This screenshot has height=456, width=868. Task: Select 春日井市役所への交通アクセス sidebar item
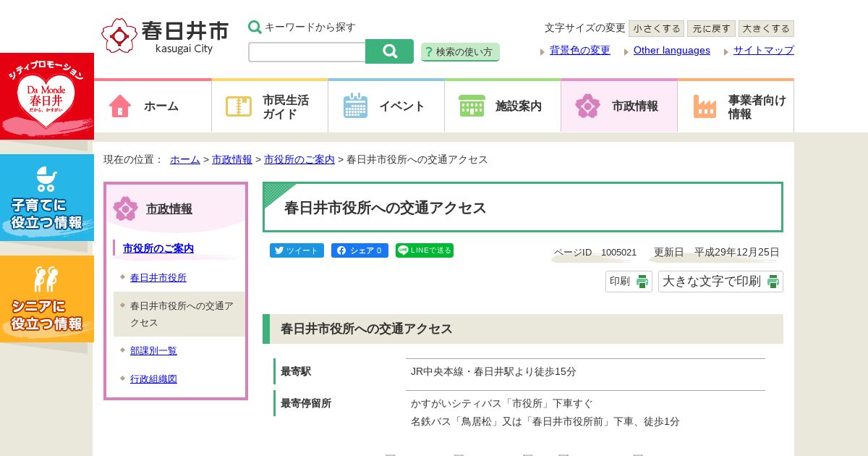click(179, 314)
